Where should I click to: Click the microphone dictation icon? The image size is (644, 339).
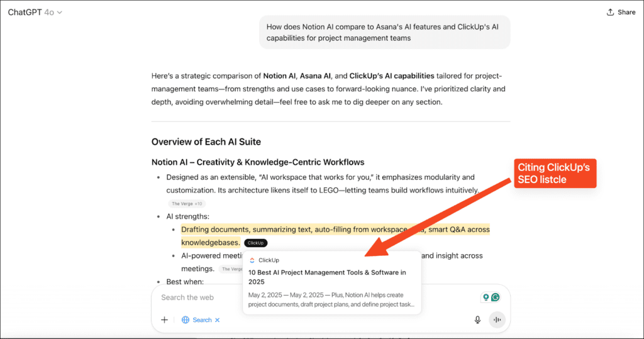(x=477, y=320)
